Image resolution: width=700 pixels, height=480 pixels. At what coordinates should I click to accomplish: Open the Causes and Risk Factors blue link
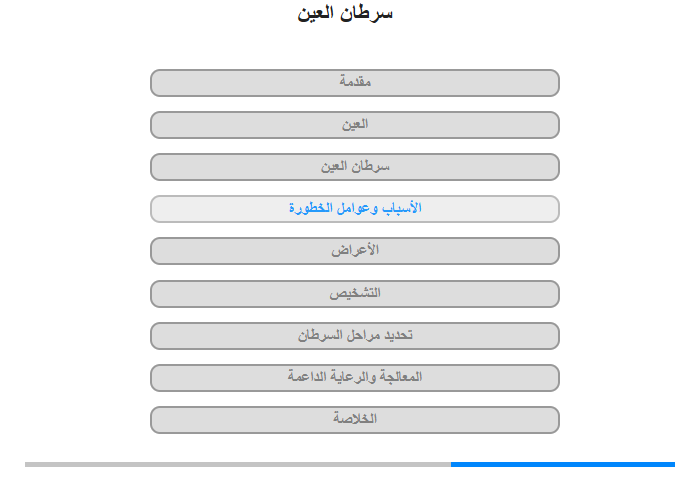pos(354,209)
